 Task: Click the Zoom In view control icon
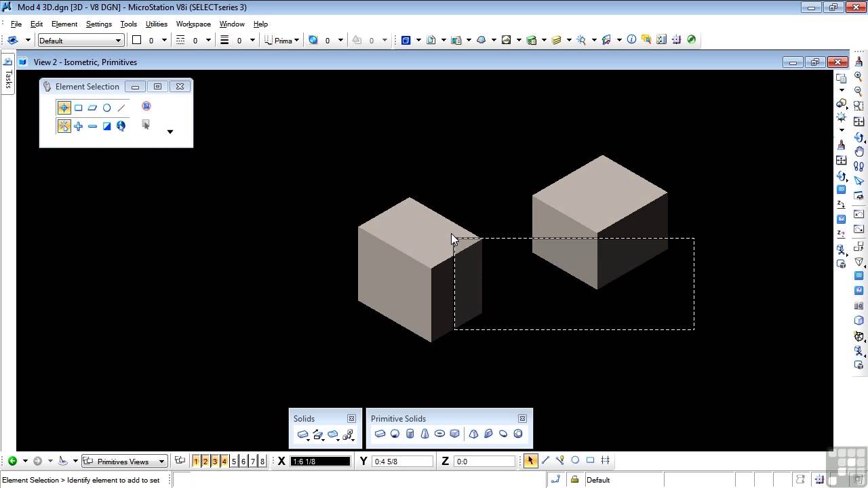coord(859,77)
